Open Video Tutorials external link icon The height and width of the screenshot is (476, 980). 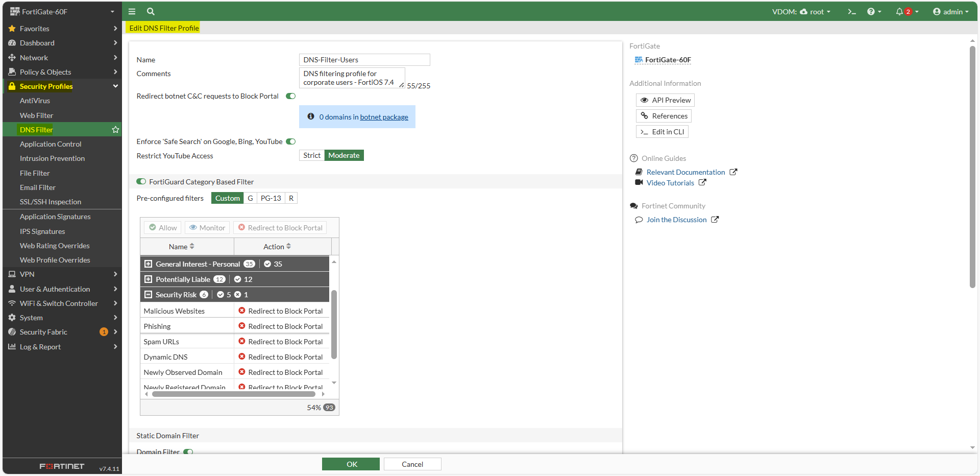702,182
